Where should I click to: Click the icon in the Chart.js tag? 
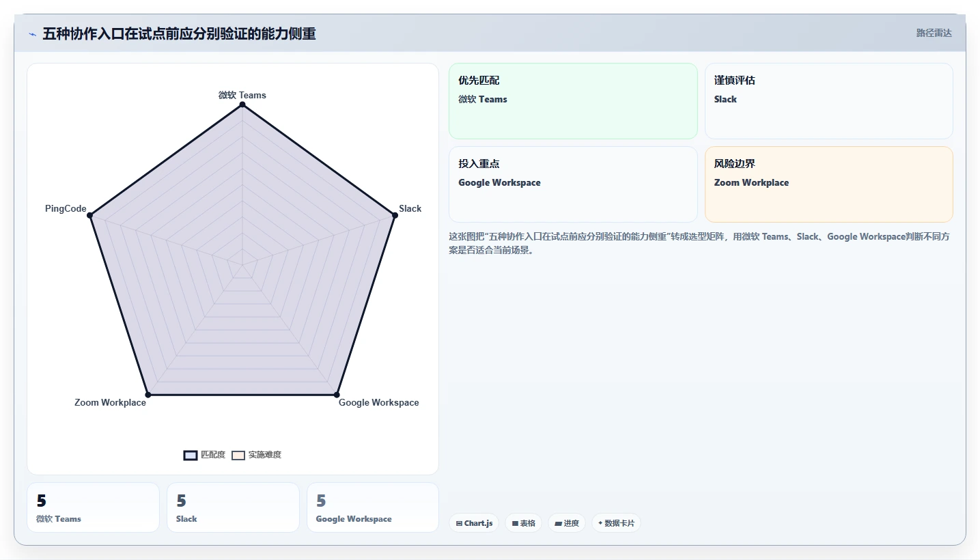pos(459,524)
